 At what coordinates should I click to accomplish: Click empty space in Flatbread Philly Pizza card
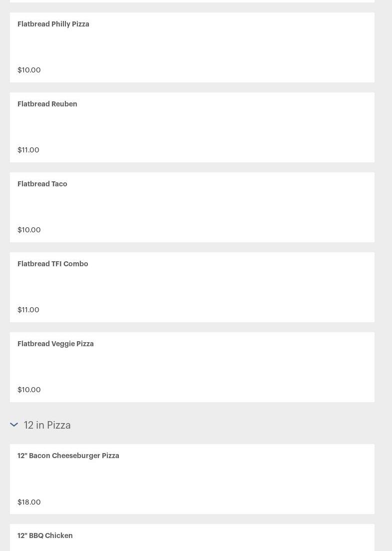[x=225, y=47]
